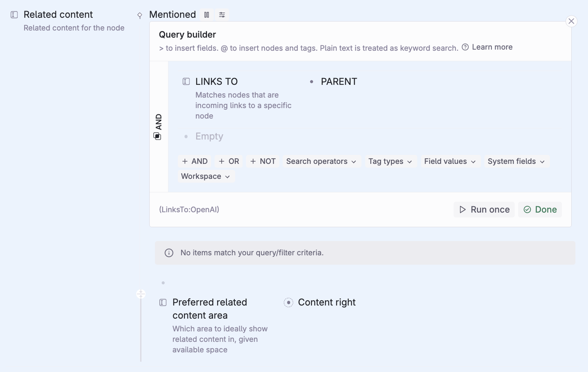This screenshot has height=372, width=588.
Task: Click the LINKS TO field icon
Action: 186,81
